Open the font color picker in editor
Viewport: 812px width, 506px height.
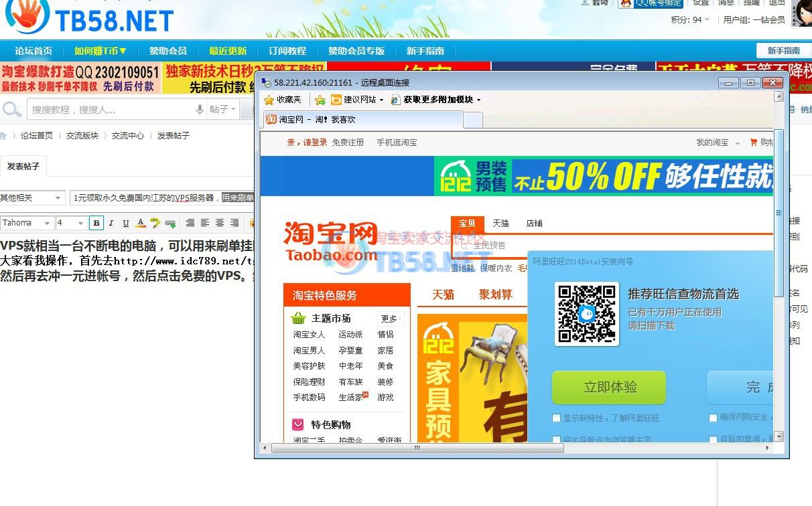pyautogui.click(x=140, y=223)
